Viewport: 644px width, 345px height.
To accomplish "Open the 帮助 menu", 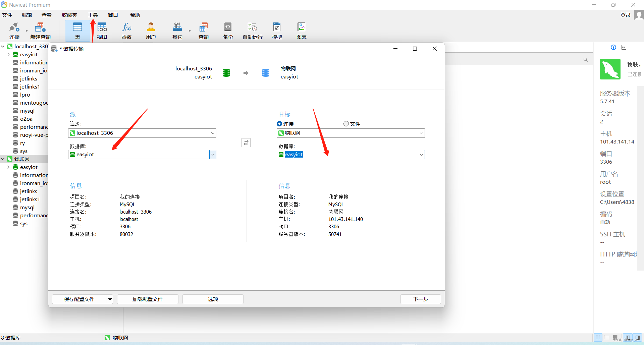I will (135, 15).
